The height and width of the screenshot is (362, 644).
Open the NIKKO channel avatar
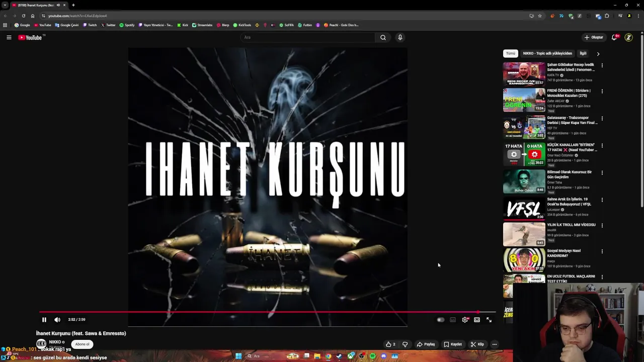pyautogui.click(x=41, y=344)
